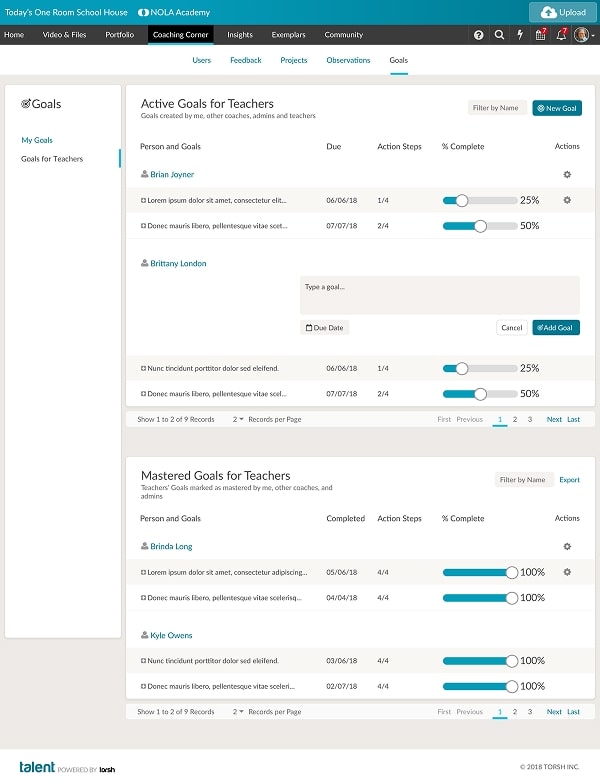Click the NOLA Academy toggle icon
The image size is (600, 784).
coord(143,12)
